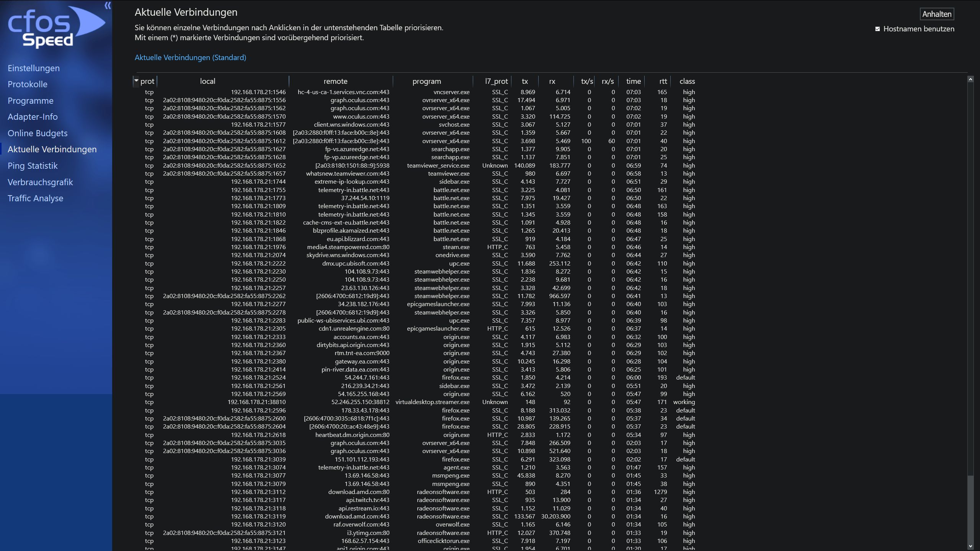Navigate to Programme section
Image resolution: width=980 pixels, height=551 pixels.
[29, 101]
